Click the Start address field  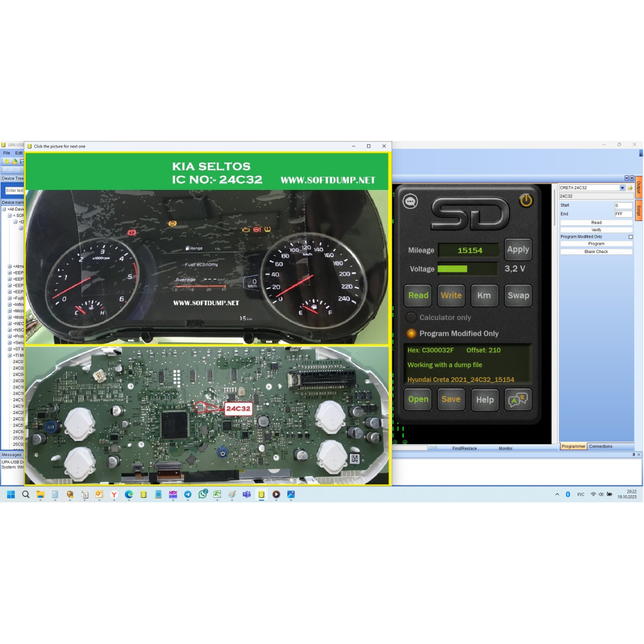point(623,205)
